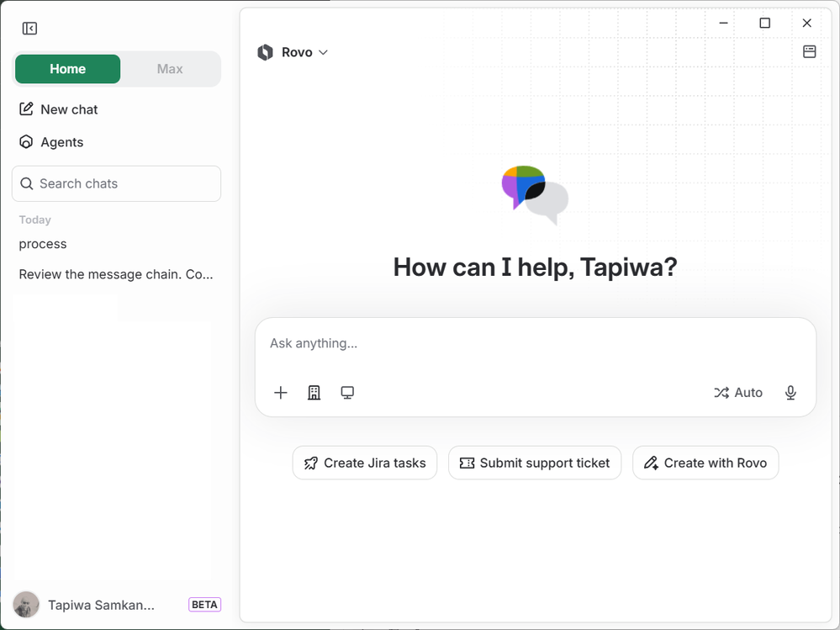Start a New chat

58,109
